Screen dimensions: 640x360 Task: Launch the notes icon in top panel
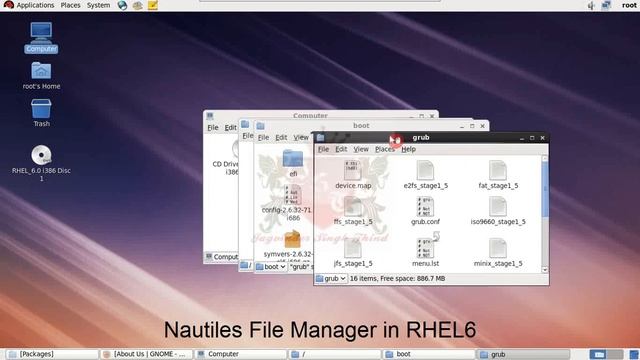[153, 5]
